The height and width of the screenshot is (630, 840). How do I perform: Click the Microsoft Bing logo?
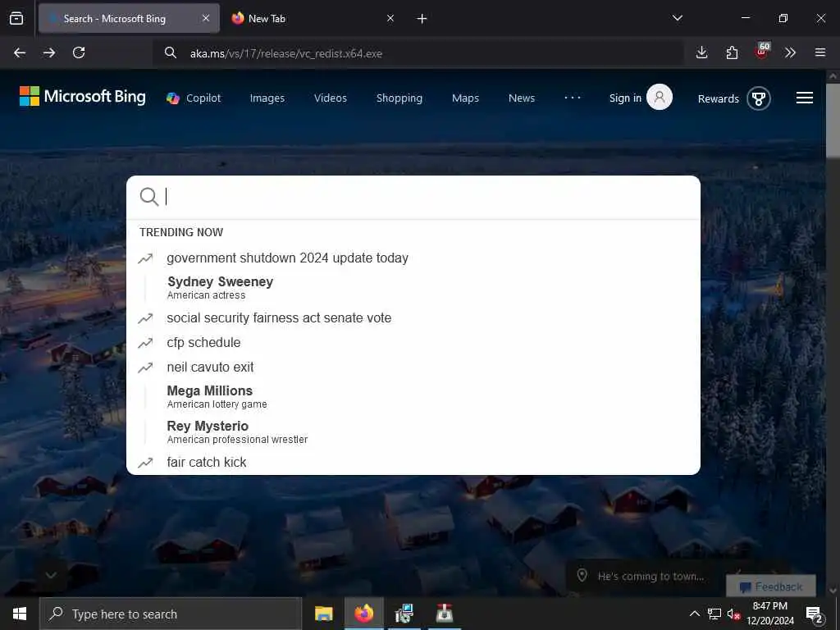(83, 97)
